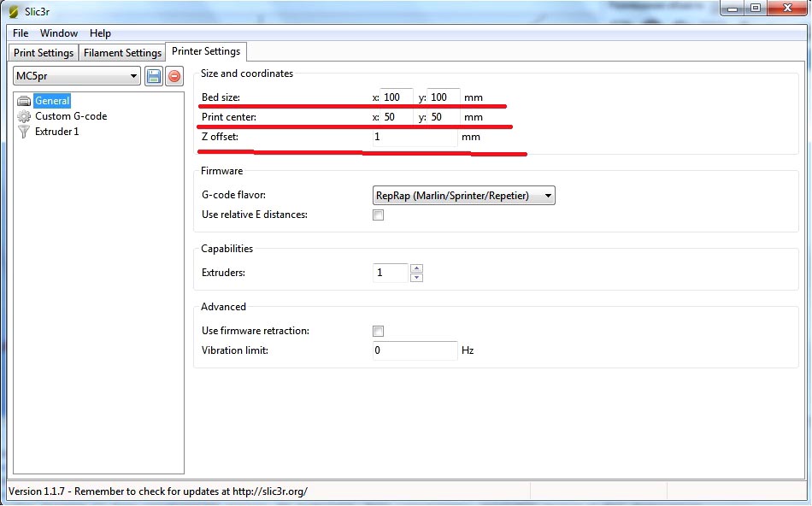
Task: Click the 'Print center:' label
Action: pyautogui.click(x=229, y=117)
